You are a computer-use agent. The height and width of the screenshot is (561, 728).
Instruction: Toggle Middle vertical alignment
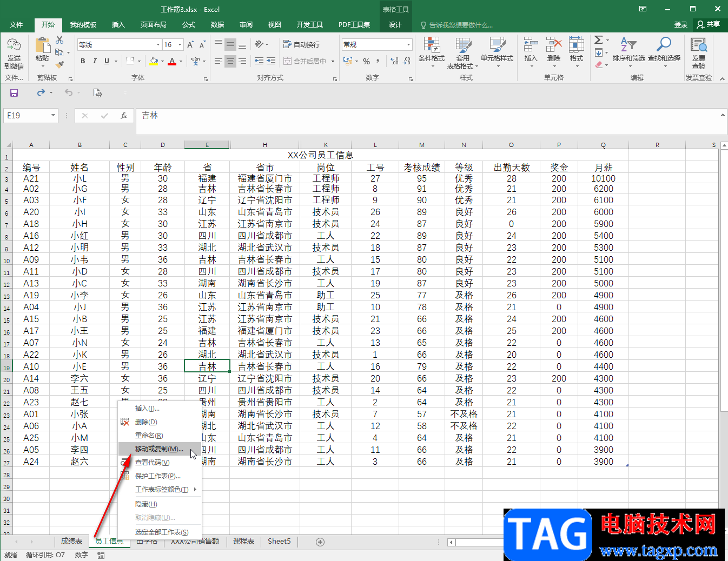pyautogui.click(x=230, y=44)
